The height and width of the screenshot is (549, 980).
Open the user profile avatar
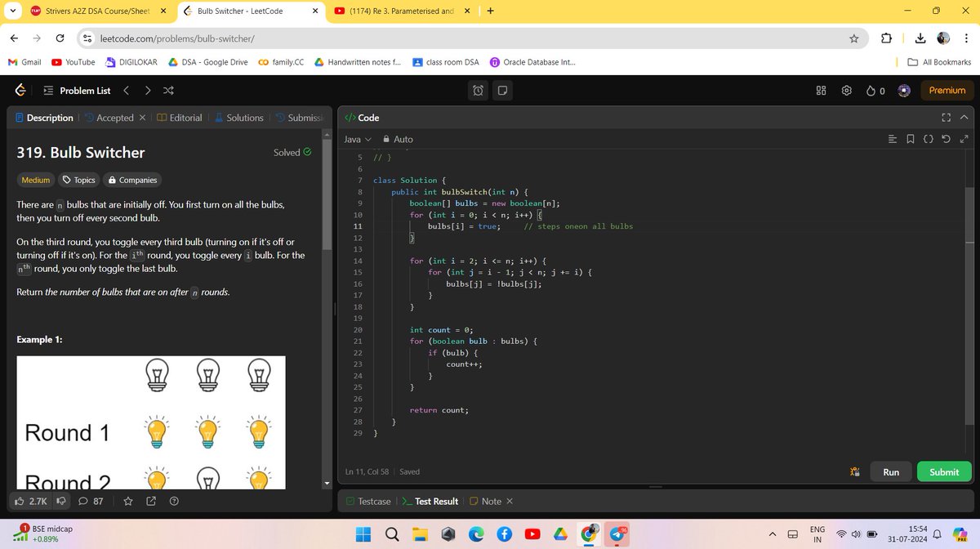(904, 91)
